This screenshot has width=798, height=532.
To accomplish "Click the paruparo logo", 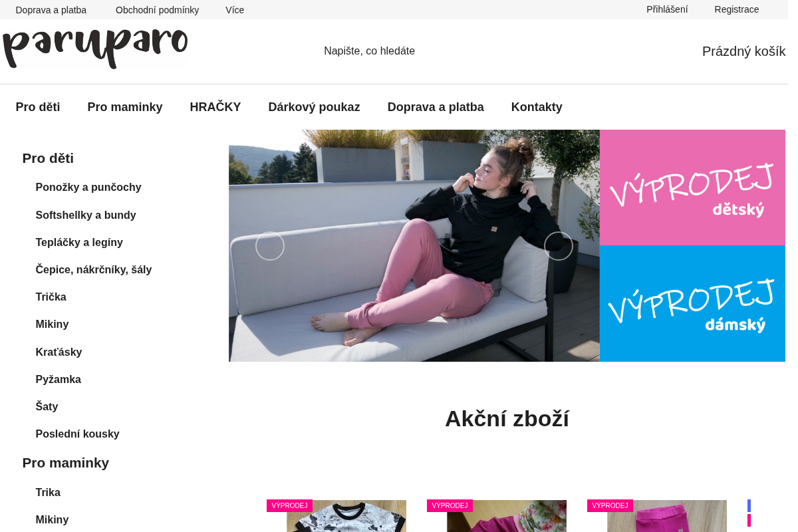I will (95, 49).
